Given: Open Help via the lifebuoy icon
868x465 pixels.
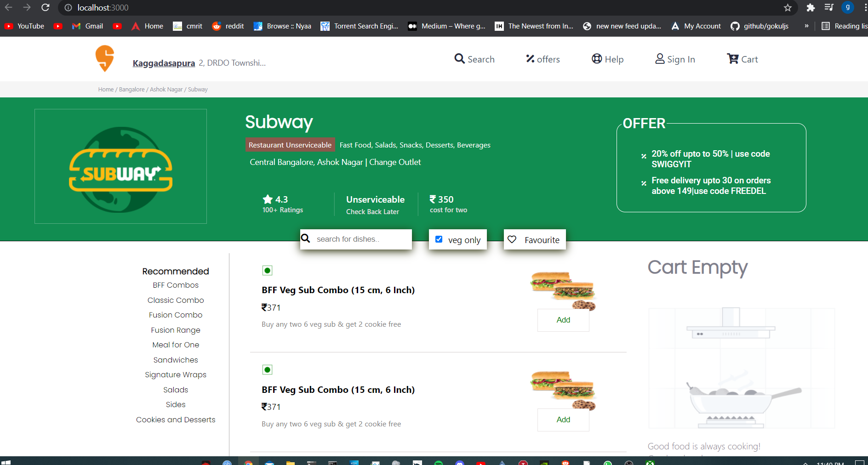Looking at the screenshot, I should point(596,59).
